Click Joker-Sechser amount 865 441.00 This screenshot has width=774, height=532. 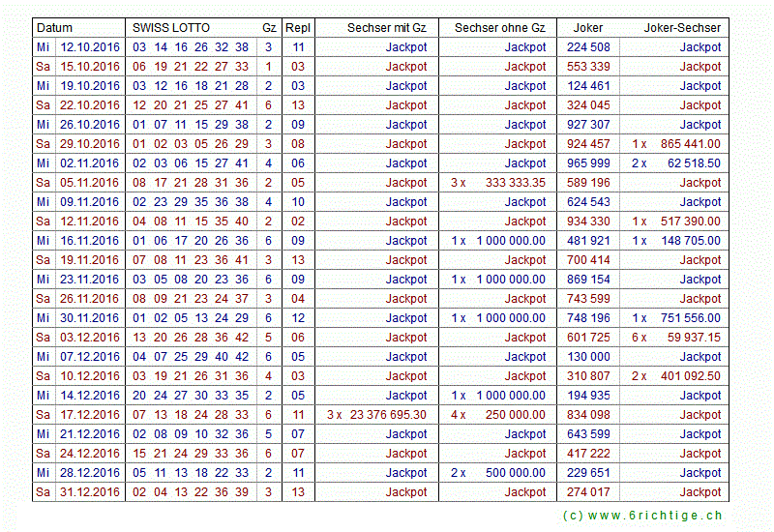tap(690, 144)
